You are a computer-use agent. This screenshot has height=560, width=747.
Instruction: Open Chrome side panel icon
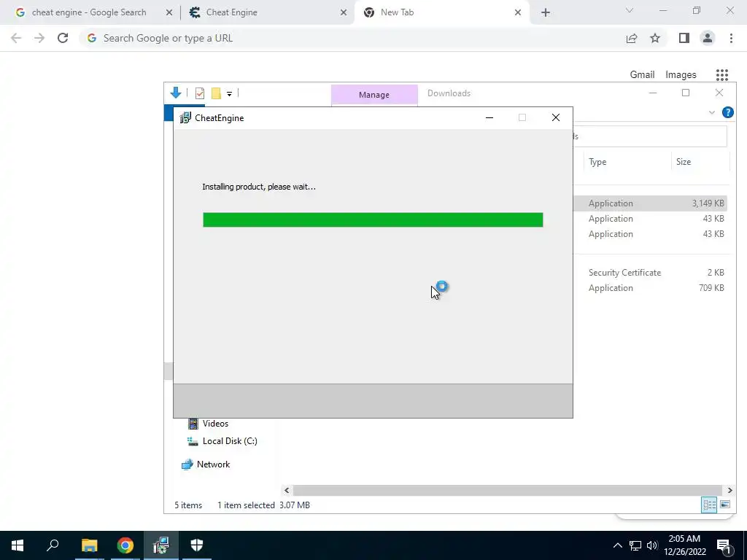(684, 38)
